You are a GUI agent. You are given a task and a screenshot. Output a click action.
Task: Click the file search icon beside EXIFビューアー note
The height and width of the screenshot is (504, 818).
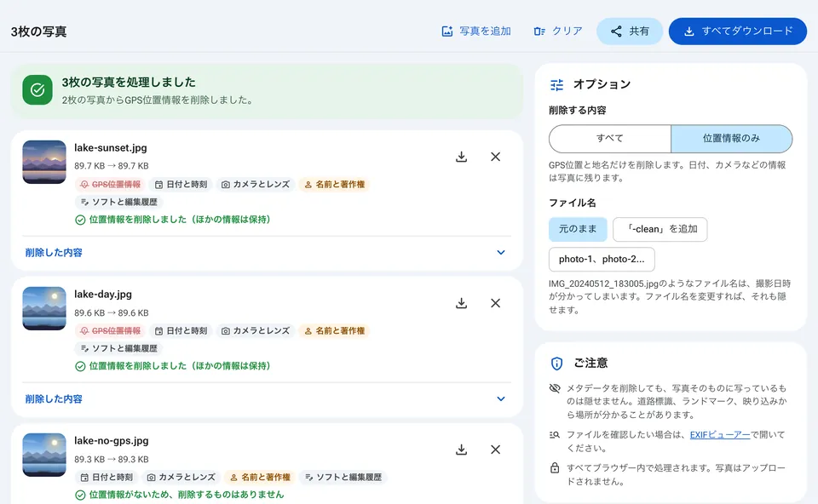click(555, 435)
